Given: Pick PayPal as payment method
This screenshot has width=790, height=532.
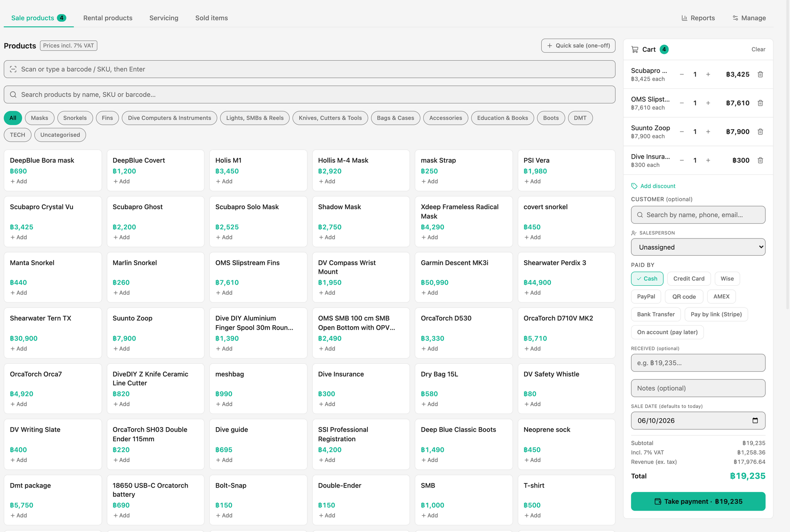Looking at the screenshot, I should [x=646, y=296].
